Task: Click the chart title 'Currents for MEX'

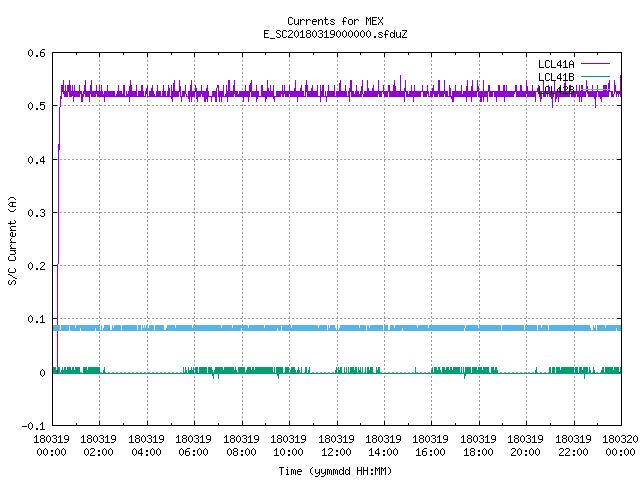Action: click(335, 21)
